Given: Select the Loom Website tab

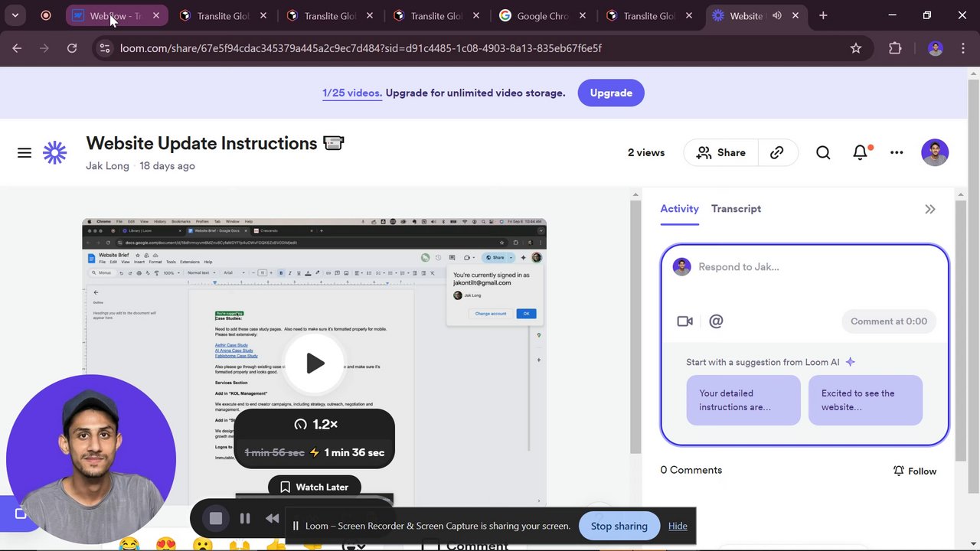Looking at the screenshot, I should (x=756, y=15).
